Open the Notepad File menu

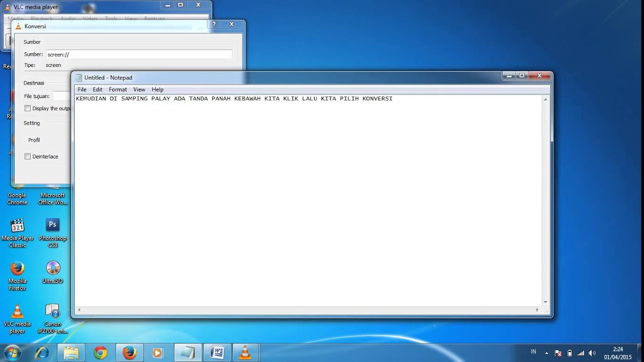click(x=82, y=89)
